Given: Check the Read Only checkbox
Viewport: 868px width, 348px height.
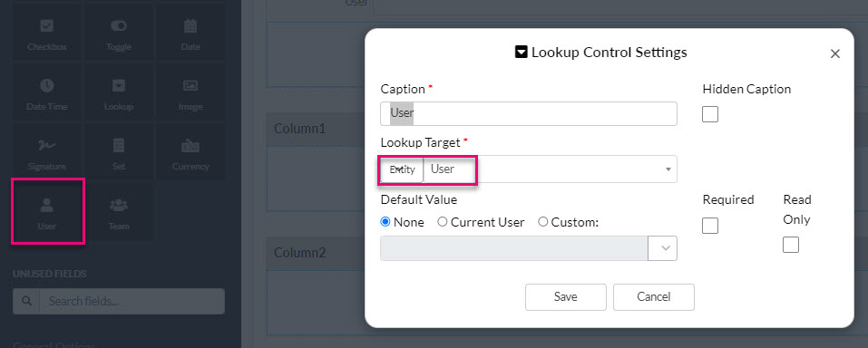Looking at the screenshot, I should click(x=791, y=245).
